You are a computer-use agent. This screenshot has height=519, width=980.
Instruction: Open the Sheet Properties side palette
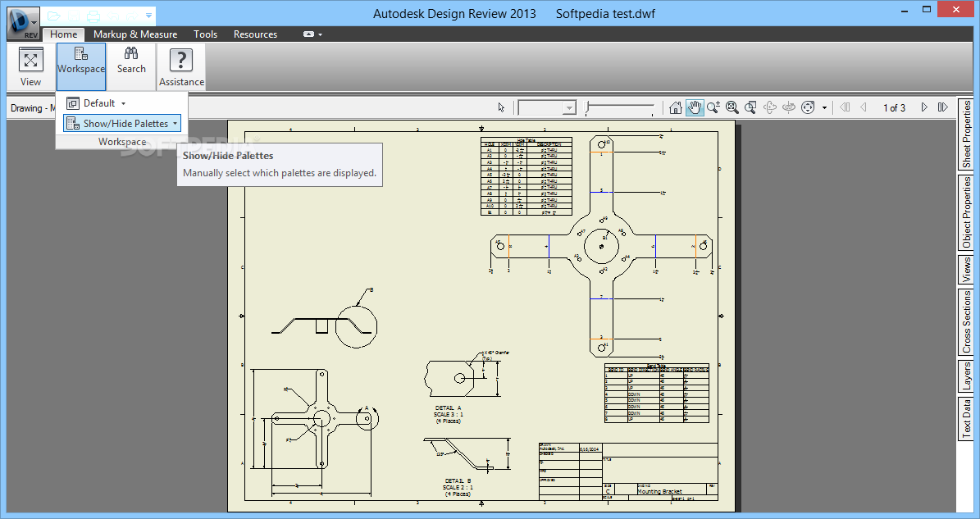pos(966,134)
